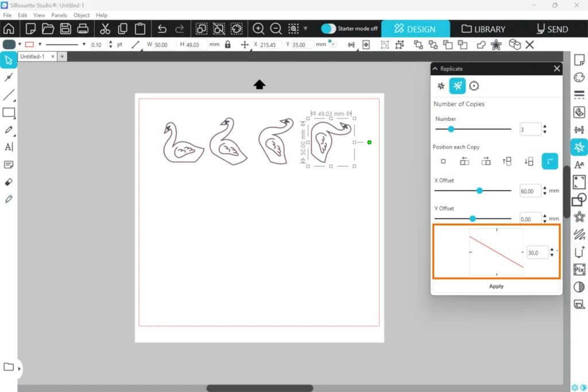Open the Text Style panel icon

pyautogui.click(x=579, y=165)
